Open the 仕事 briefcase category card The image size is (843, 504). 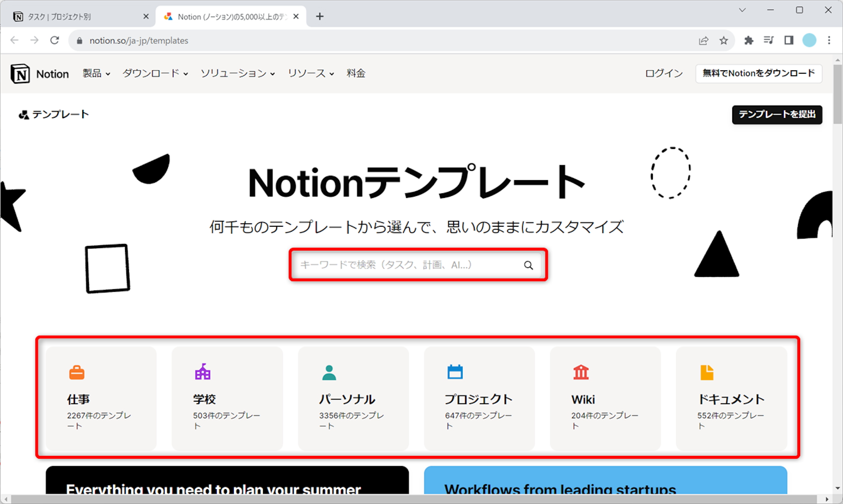click(x=101, y=398)
